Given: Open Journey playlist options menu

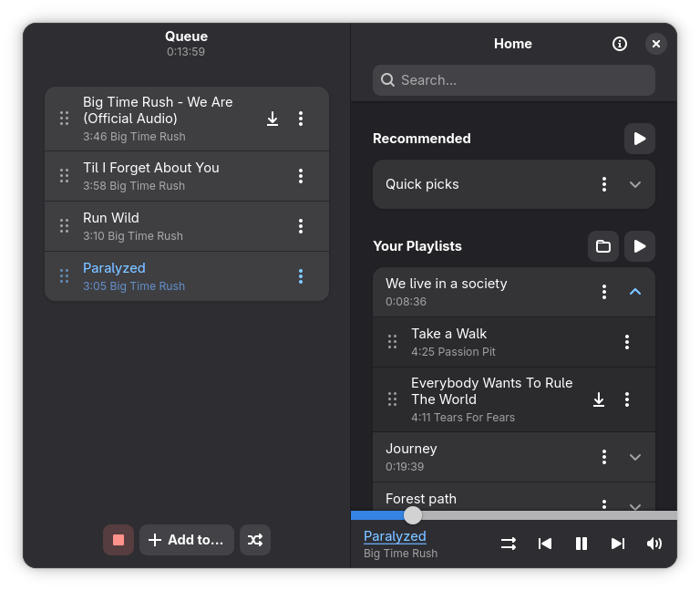Looking at the screenshot, I should 604,457.
